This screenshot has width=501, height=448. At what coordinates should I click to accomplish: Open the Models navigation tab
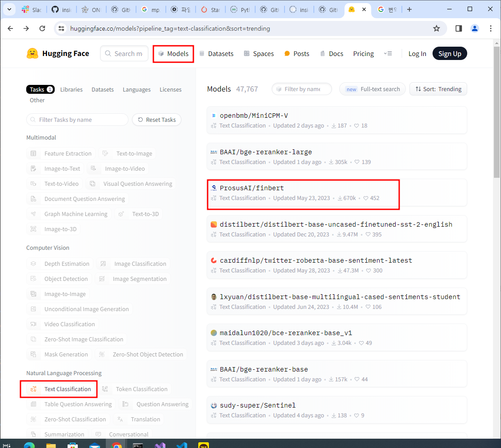173,54
